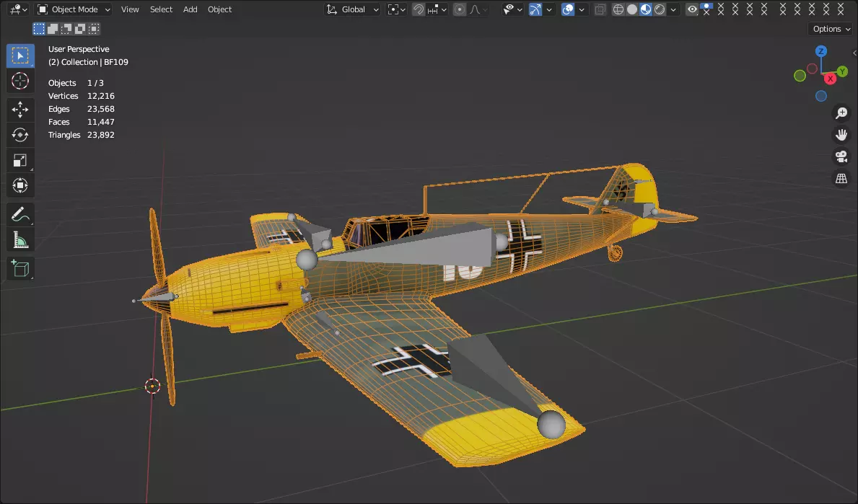Open the editor type selector
Screen dimensions: 858x504
pyautogui.click(x=18, y=9)
